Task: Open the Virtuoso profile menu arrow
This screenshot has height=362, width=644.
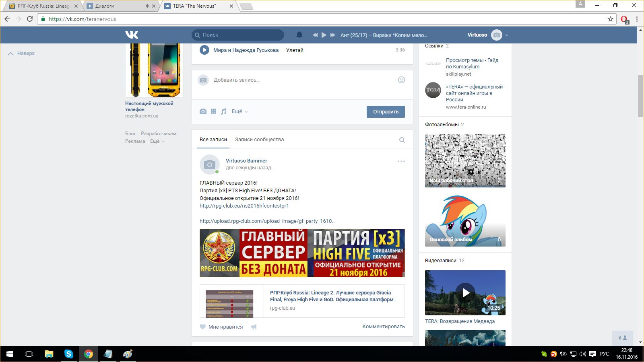Action: click(x=507, y=35)
